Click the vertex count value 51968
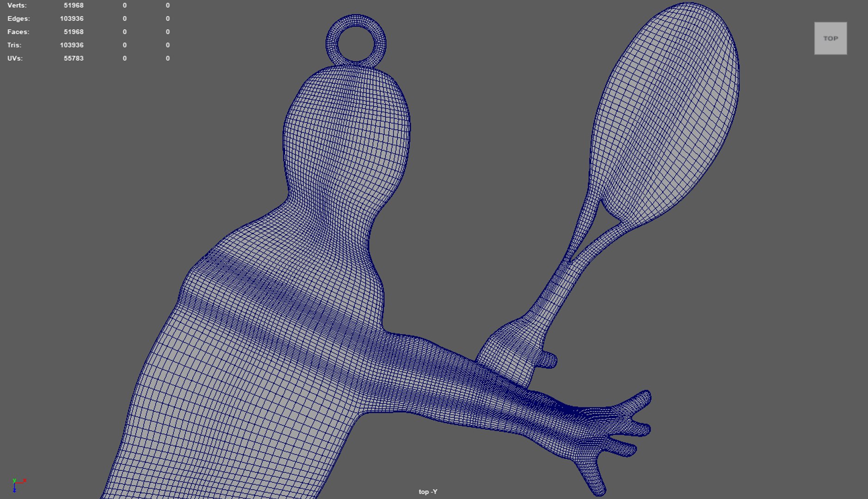 tap(73, 6)
